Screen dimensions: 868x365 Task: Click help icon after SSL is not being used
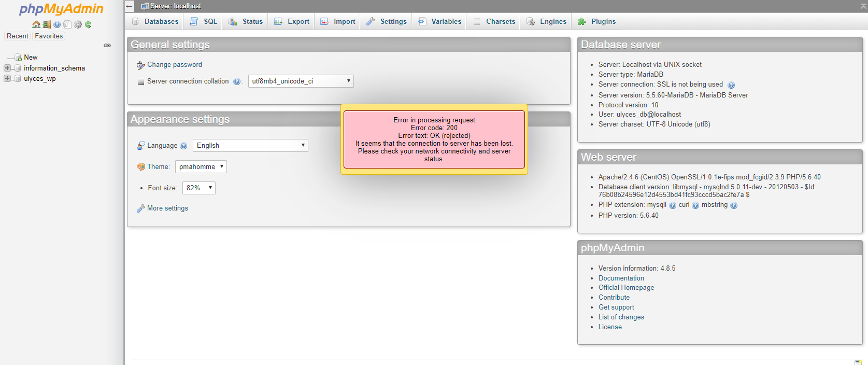tap(731, 85)
